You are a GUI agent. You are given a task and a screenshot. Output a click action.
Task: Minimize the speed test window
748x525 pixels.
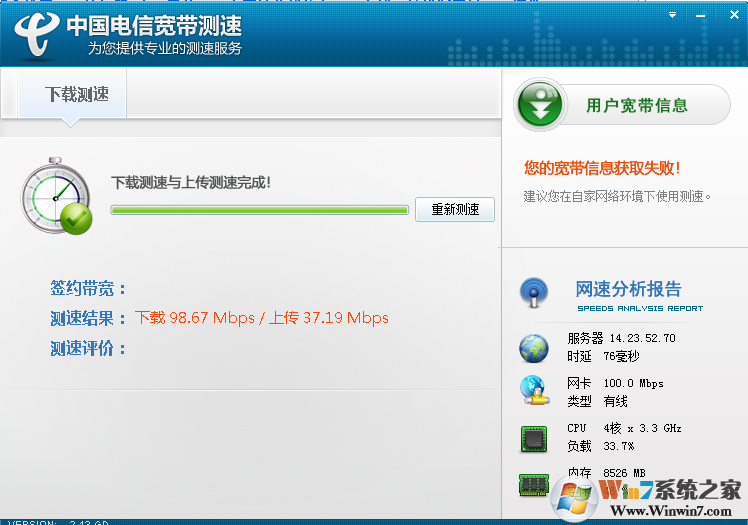(700, 16)
